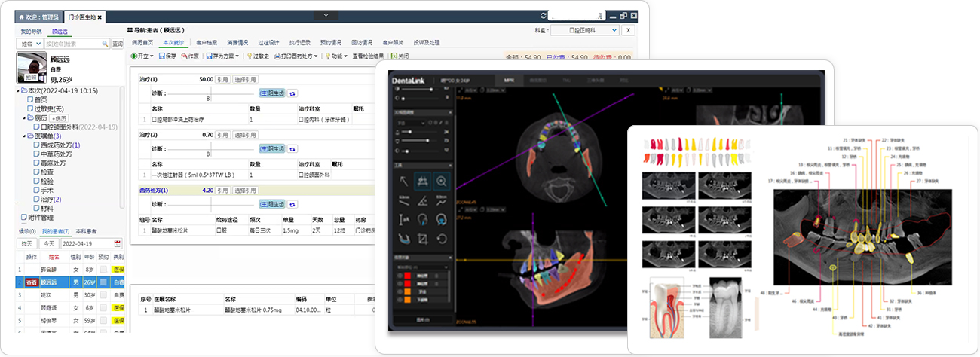Tick the 预约 checkbox for patient 郭金静
980x357 pixels.
coord(103,269)
